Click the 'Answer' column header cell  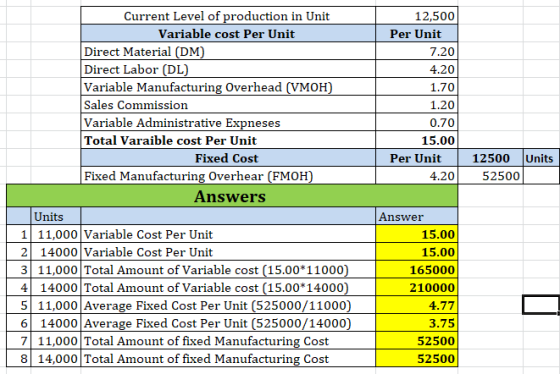(x=416, y=216)
